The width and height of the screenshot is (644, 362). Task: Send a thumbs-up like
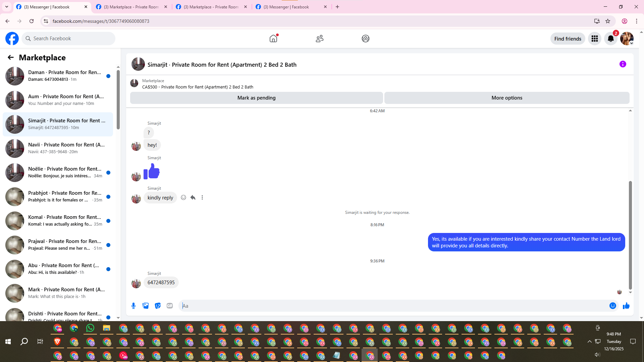(626, 306)
